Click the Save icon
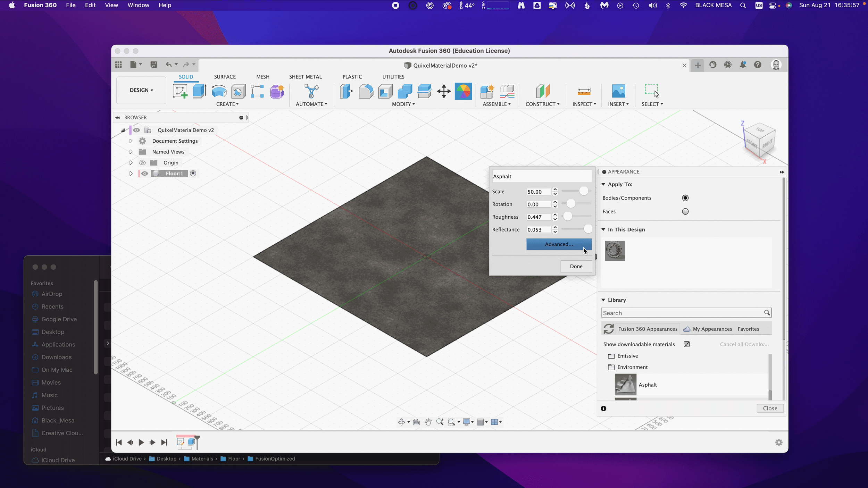868x488 pixels. point(153,65)
